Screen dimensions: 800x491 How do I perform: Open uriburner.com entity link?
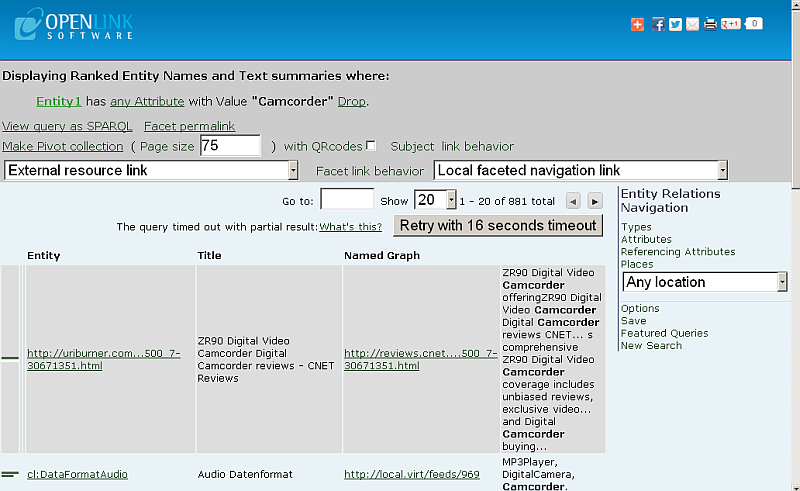[x=104, y=359]
